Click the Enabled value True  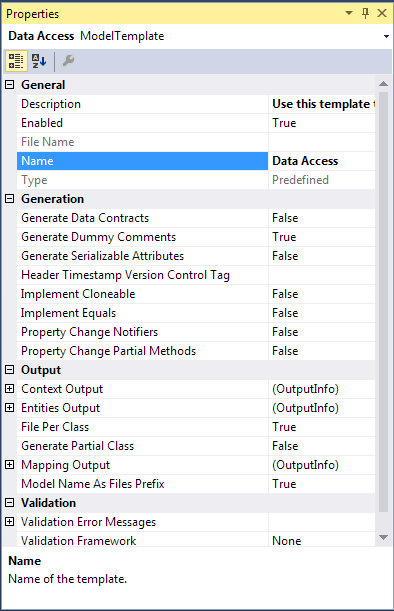[x=322, y=123]
